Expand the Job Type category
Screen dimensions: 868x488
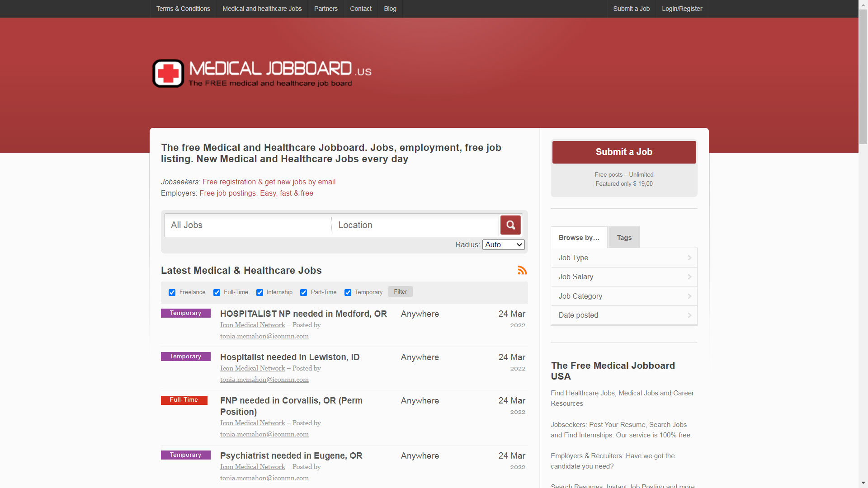pyautogui.click(x=624, y=258)
